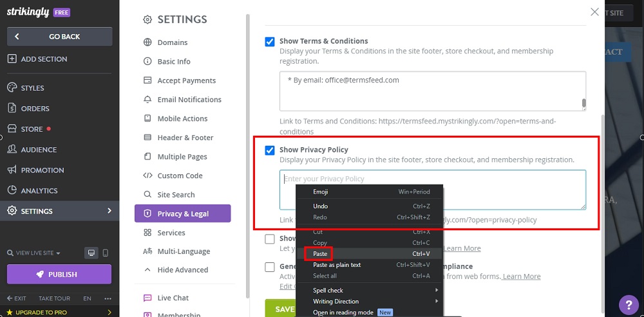Screen dimensions: 644x317
Task: Uncheck Show Privacy Policy
Action: pos(269,150)
